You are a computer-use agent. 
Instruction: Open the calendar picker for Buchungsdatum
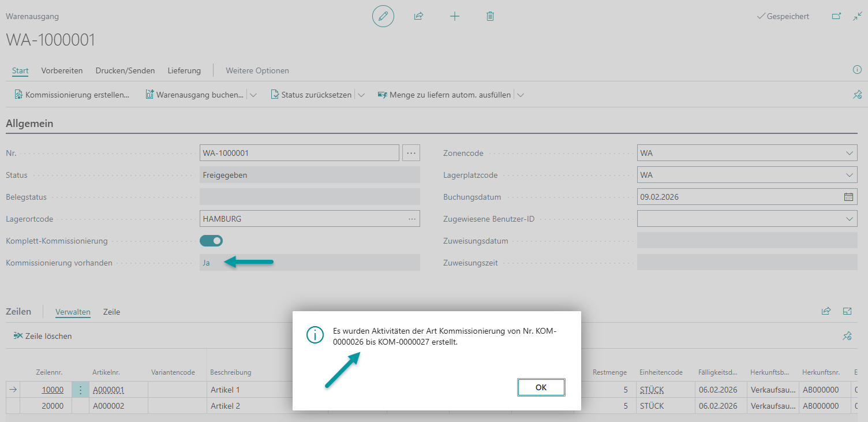tap(848, 197)
